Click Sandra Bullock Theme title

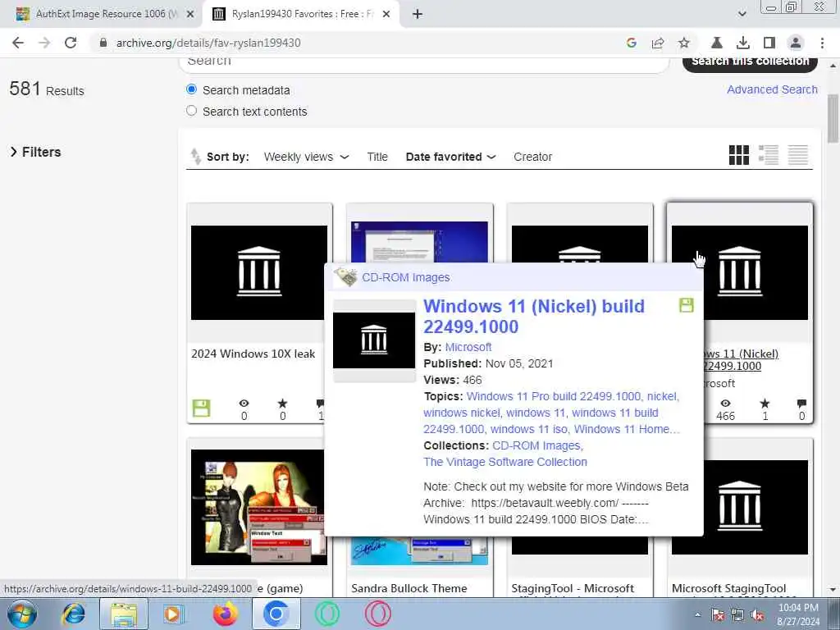tap(409, 588)
